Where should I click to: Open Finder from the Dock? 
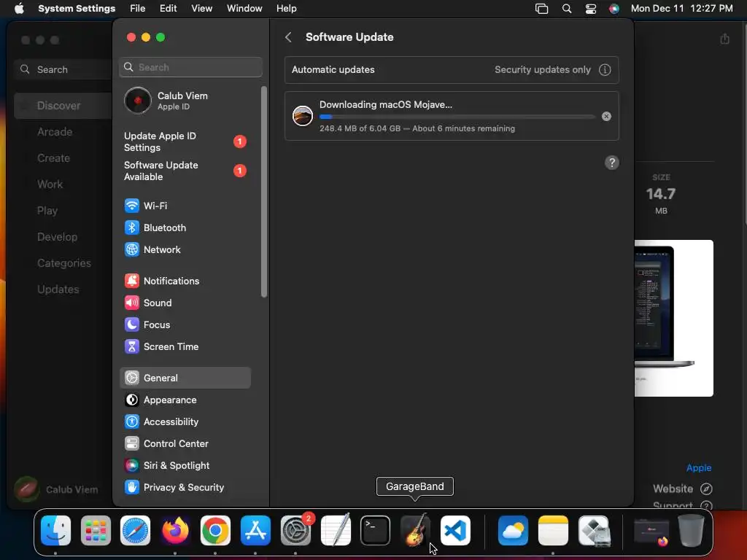point(55,531)
